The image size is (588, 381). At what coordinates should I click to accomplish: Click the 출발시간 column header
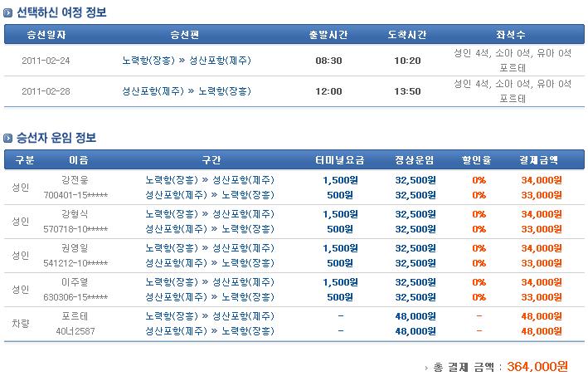(x=328, y=34)
